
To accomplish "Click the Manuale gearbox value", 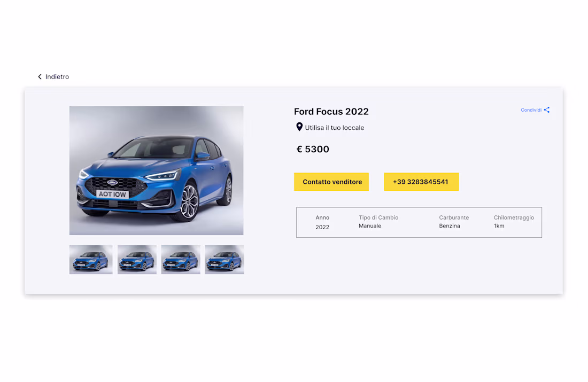I will (x=370, y=226).
